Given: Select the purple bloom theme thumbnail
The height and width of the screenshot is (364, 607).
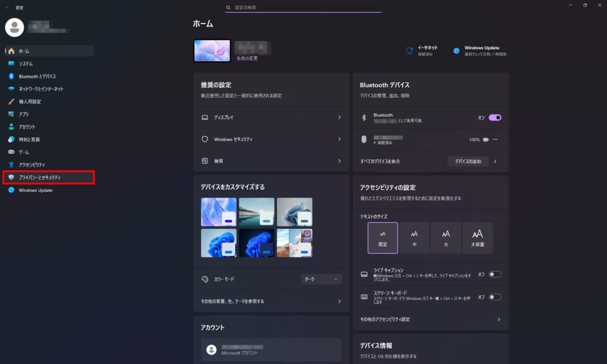Looking at the screenshot, I should (x=219, y=212).
